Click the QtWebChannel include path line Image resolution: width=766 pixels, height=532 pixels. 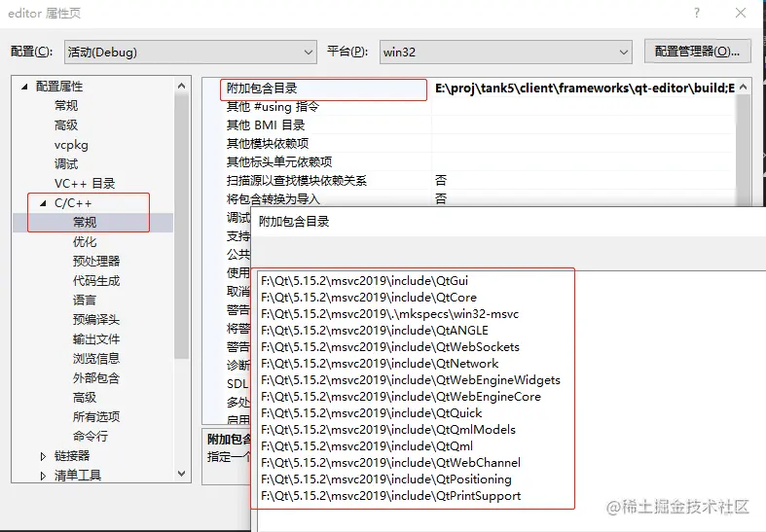390,463
